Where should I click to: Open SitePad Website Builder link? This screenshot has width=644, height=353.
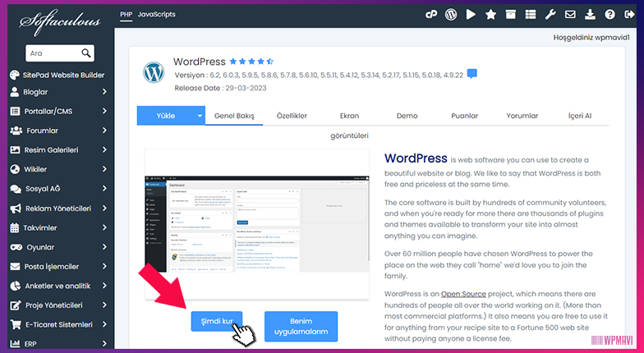click(64, 75)
